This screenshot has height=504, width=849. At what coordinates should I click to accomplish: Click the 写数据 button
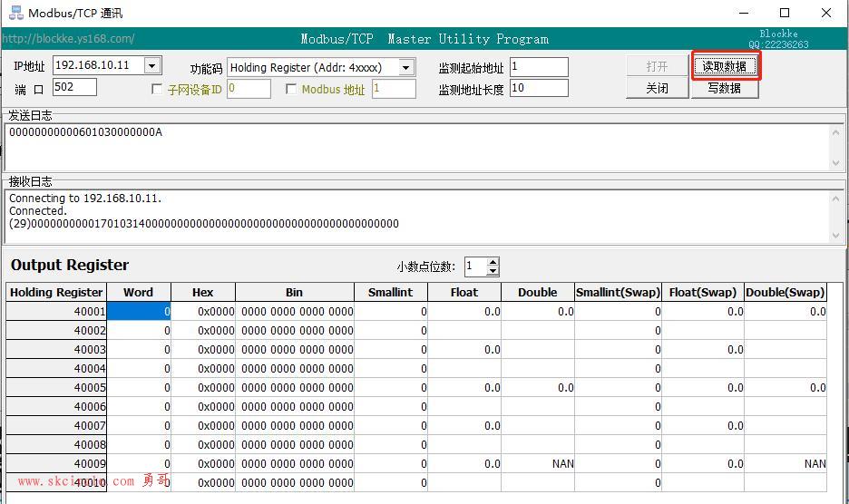[x=725, y=88]
